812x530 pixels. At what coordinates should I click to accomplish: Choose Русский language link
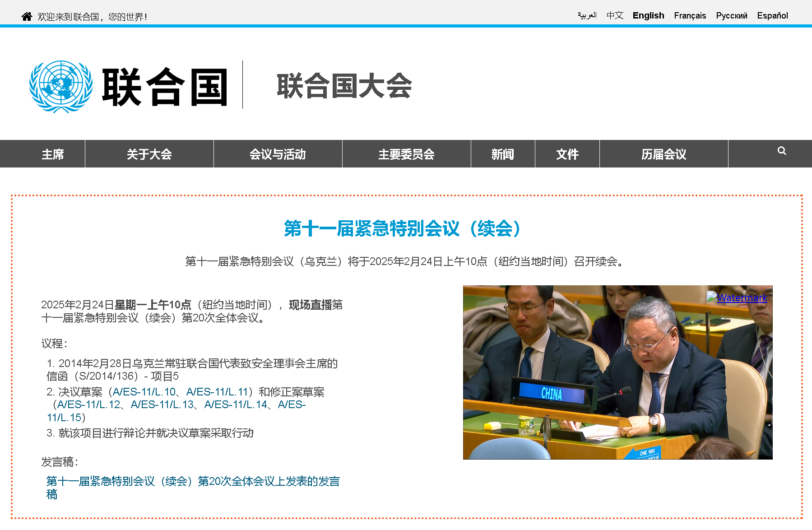[731, 16]
